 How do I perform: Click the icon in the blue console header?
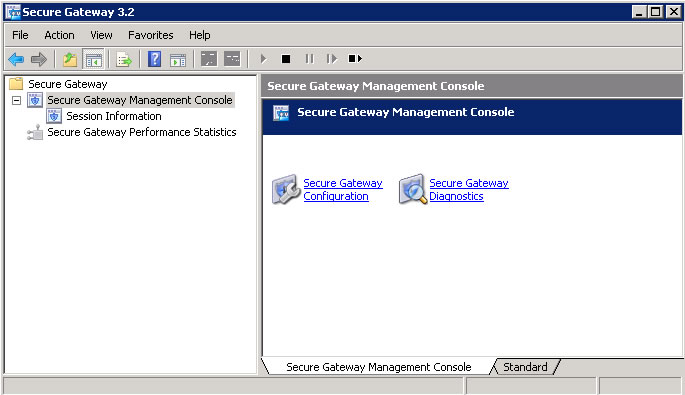pyautogui.click(x=281, y=113)
